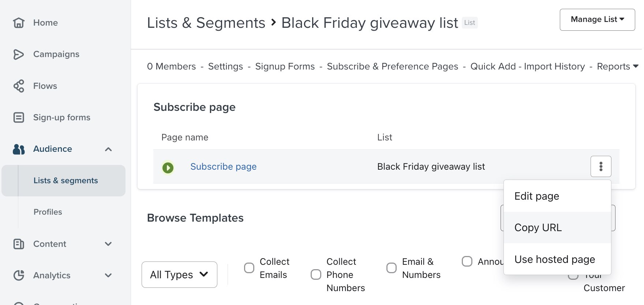Open the All Types dropdown
This screenshot has height=305, width=644.
pyautogui.click(x=179, y=275)
